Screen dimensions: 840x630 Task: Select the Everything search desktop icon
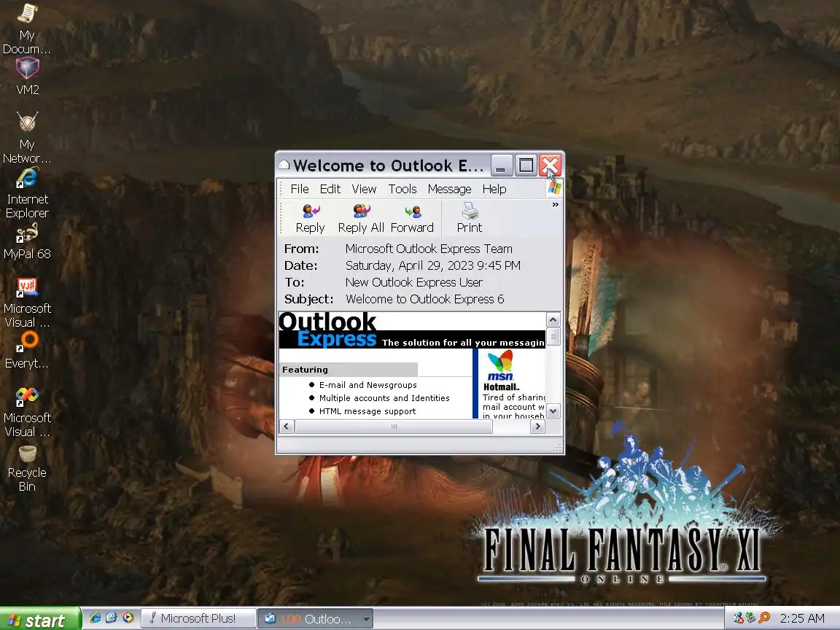click(27, 351)
